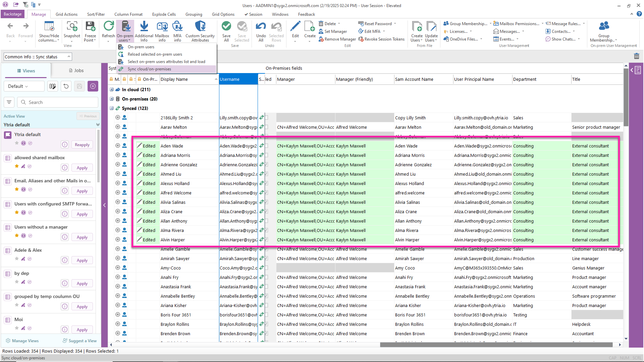Click the Save All checkmark icon
The height and width of the screenshot is (362, 644).
coord(226,26)
